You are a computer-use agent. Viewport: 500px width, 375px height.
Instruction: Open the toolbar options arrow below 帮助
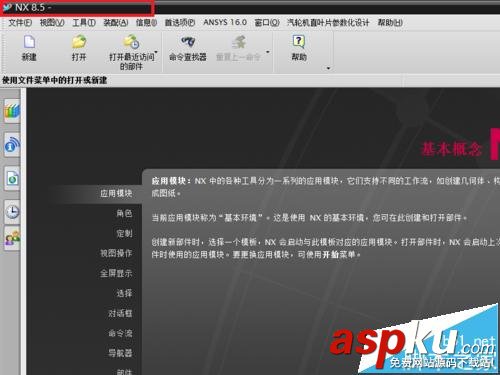tap(328, 68)
